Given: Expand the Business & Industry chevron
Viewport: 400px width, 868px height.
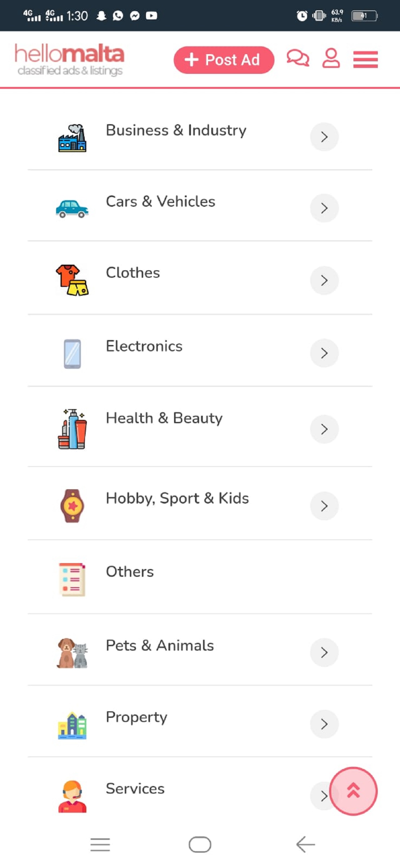Looking at the screenshot, I should [324, 137].
